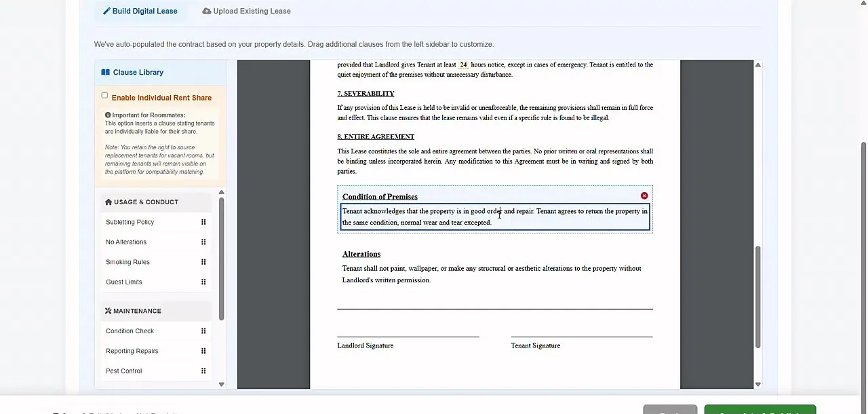The height and width of the screenshot is (414, 868).
Task: Click document preview scroll down arrow
Action: [758, 384]
